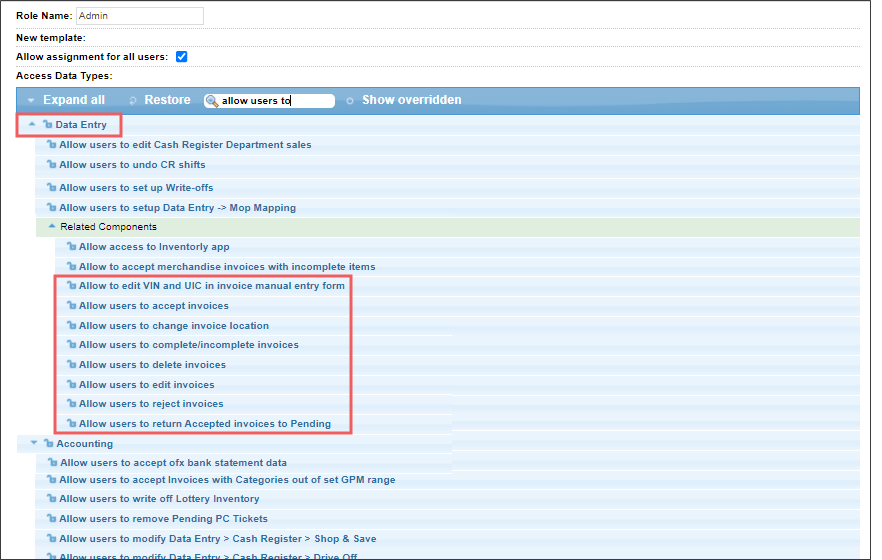Click icon beside Allow users to edit invoices
This screenshot has width=882, height=560.
71,384
